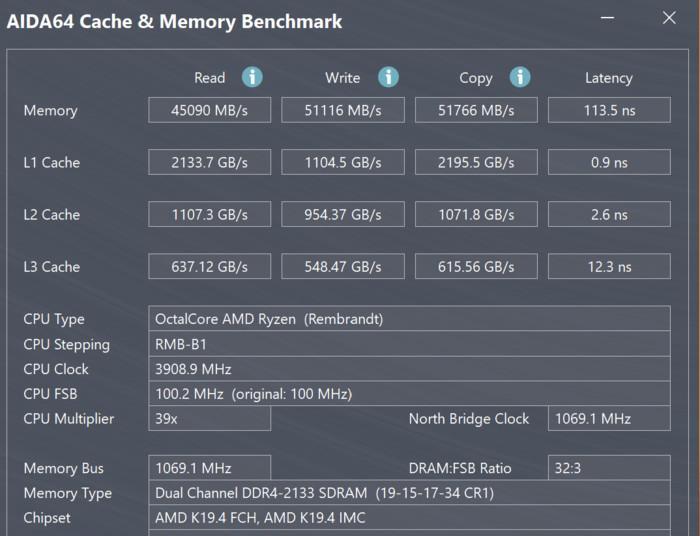Viewport: 700px width, 536px height.
Task: Click the North Bridge Clock 1069.1 MHz box
Action: tap(609, 419)
